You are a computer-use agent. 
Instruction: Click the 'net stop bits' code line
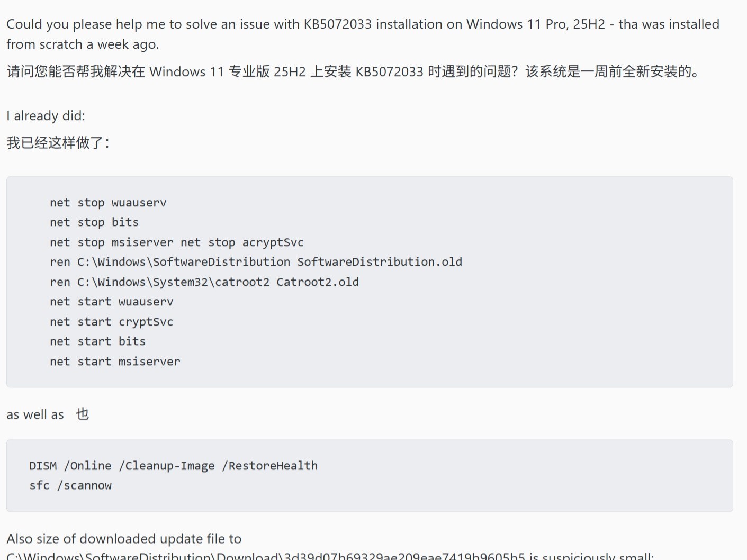pyautogui.click(x=94, y=222)
